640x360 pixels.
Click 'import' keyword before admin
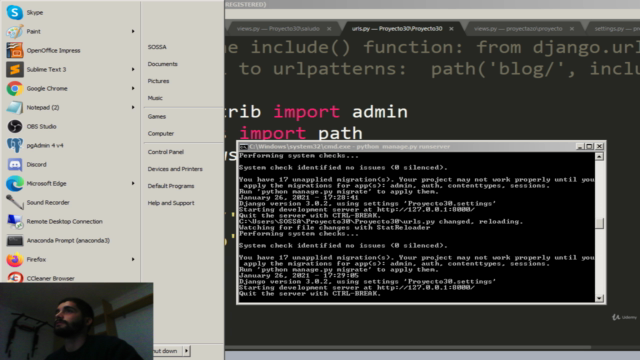click(x=307, y=112)
